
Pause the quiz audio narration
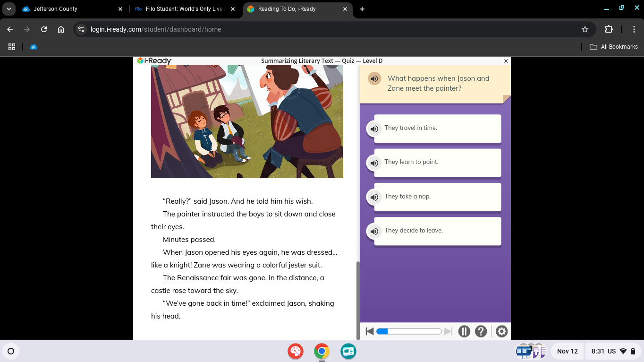click(x=464, y=331)
